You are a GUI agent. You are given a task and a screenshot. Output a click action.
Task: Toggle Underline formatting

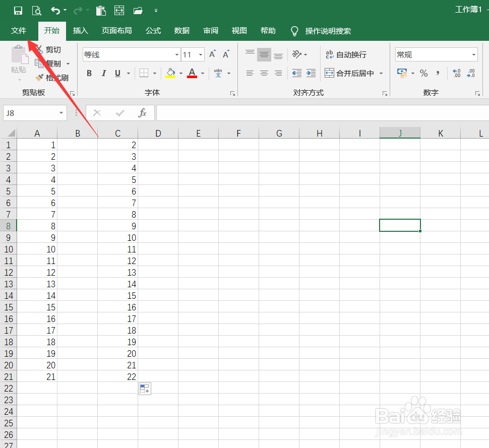[117, 73]
